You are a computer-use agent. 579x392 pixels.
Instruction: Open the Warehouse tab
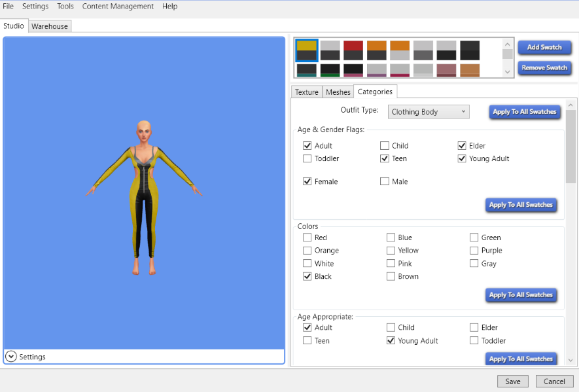(50, 26)
